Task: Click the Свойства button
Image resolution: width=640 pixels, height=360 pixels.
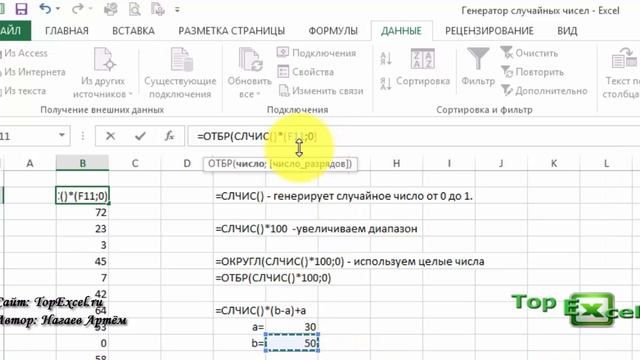Action: pyautogui.click(x=305, y=71)
